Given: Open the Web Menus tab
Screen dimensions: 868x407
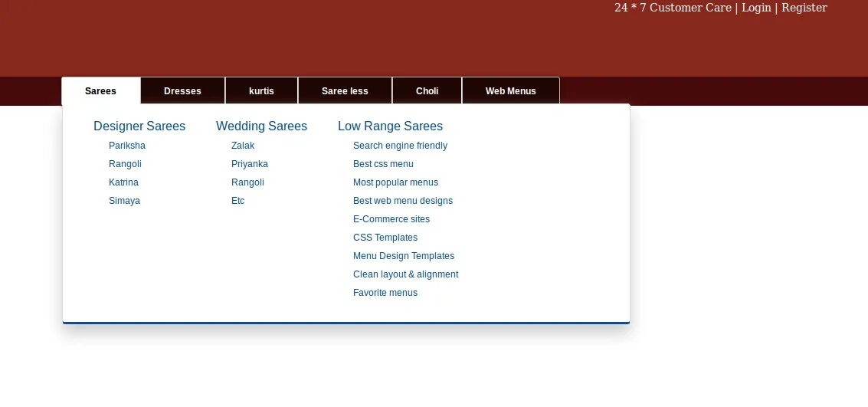Looking at the screenshot, I should tap(510, 90).
